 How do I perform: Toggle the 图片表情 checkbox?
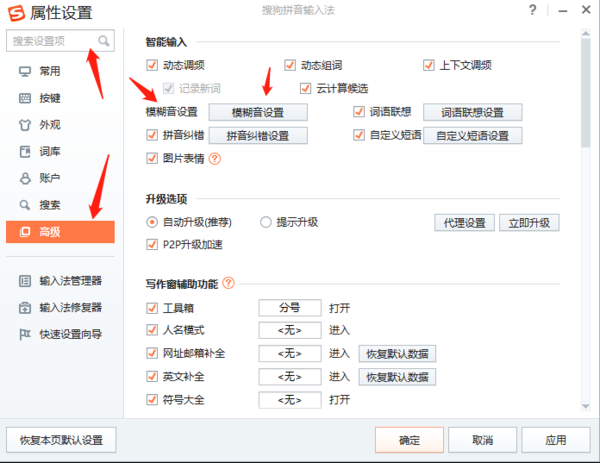coord(152,158)
